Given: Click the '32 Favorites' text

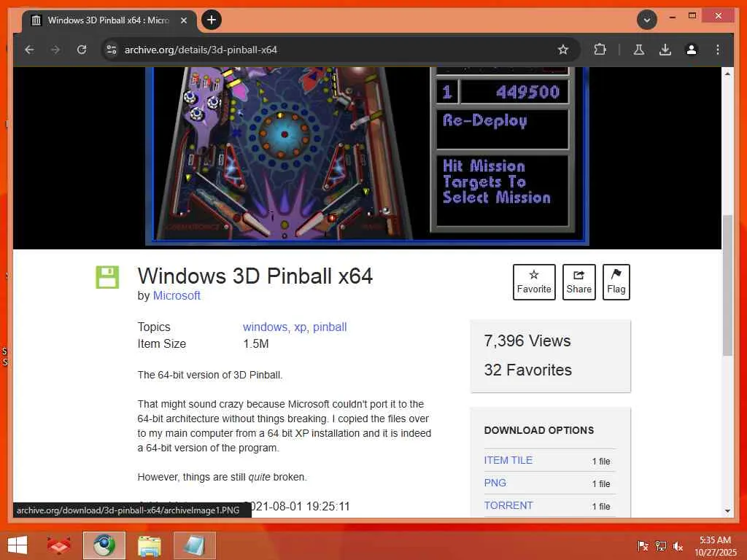Looking at the screenshot, I should coord(528,370).
